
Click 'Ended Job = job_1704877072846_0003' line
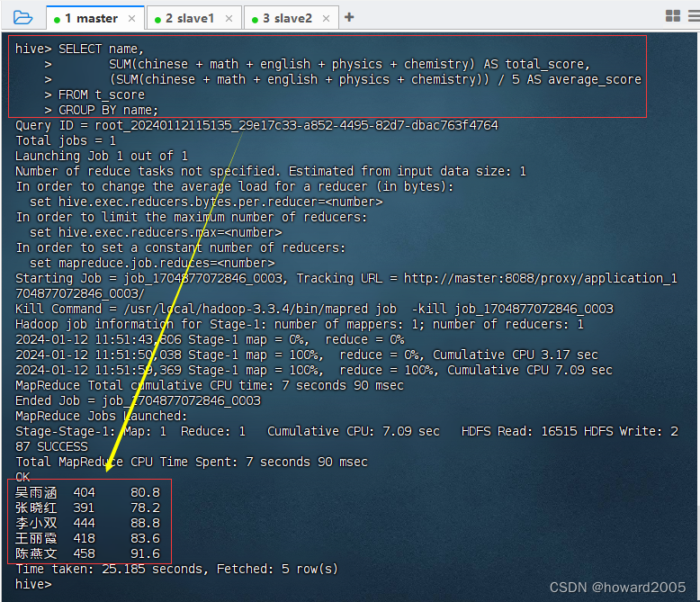click(138, 400)
